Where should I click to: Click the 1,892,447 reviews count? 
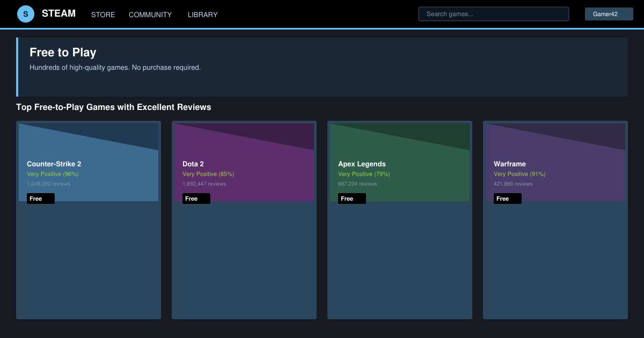(x=204, y=184)
